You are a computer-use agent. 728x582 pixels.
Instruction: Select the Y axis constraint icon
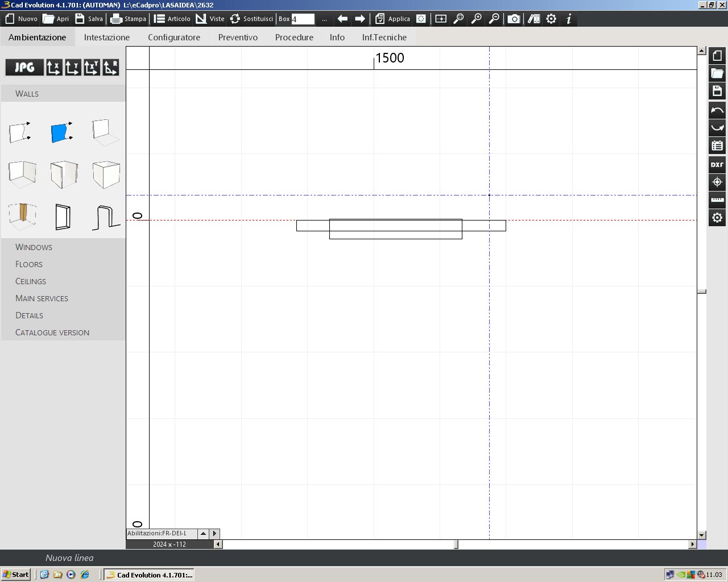73,68
